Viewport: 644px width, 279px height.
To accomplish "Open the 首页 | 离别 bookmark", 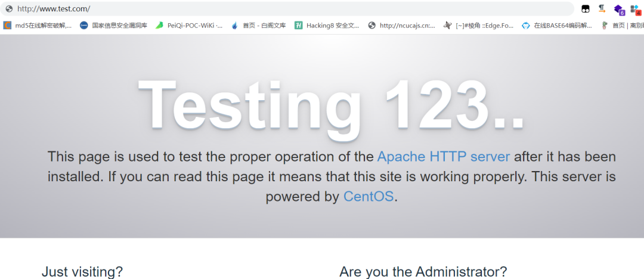I will 622,26.
